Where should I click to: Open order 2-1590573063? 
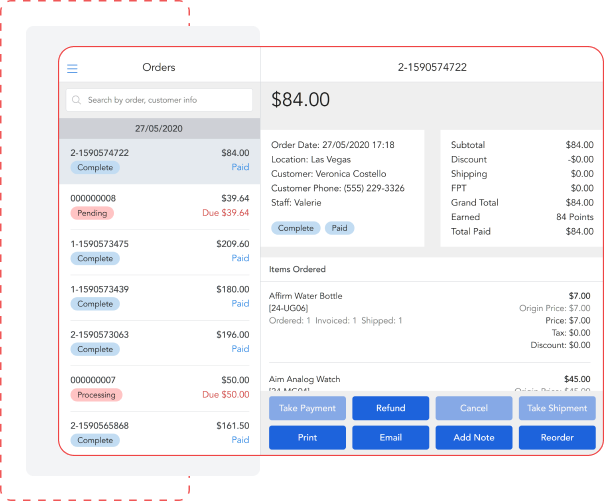(159, 343)
